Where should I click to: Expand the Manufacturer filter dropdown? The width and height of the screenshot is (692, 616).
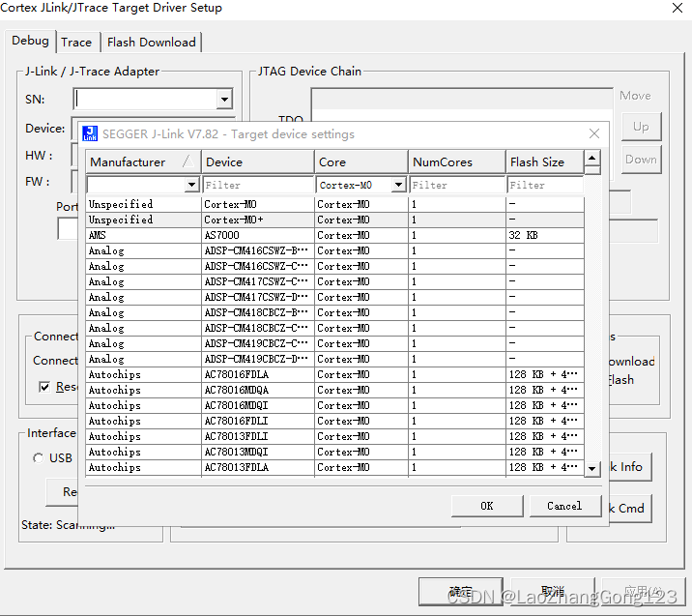coord(191,185)
